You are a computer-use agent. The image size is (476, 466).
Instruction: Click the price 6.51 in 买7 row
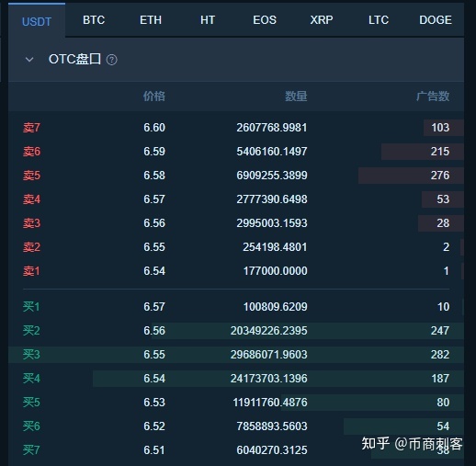[154, 450]
